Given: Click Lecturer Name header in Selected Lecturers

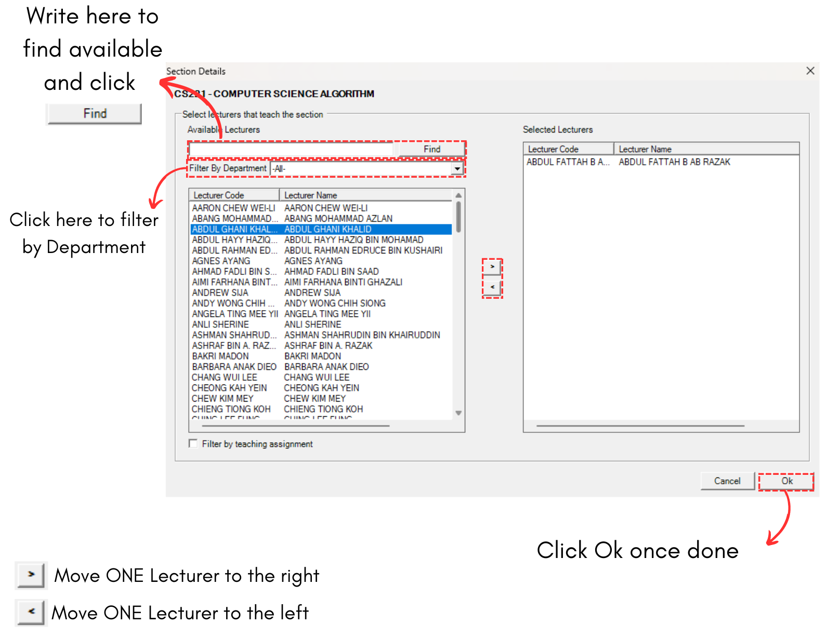Looking at the screenshot, I should 705,149.
